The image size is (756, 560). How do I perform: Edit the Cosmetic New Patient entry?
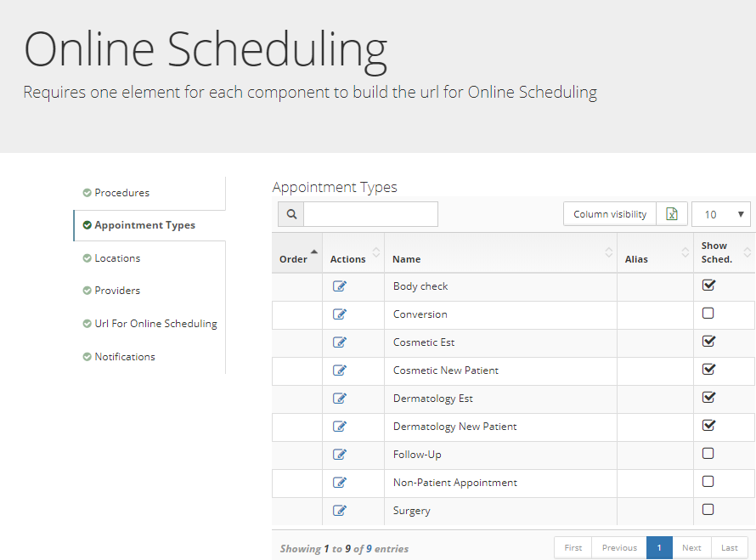pyautogui.click(x=340, y=370)
